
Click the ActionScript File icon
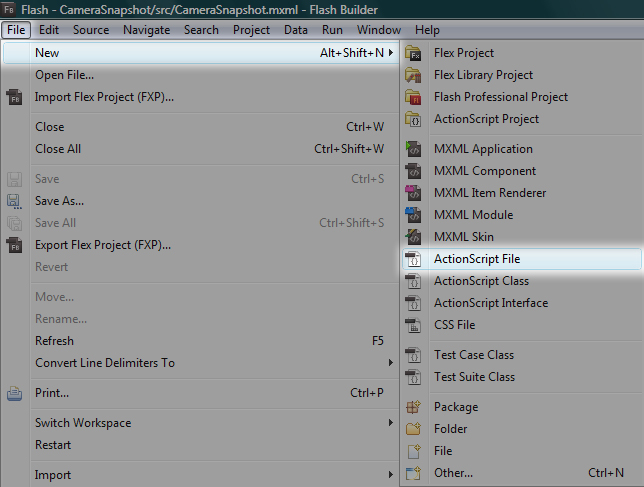413,259
